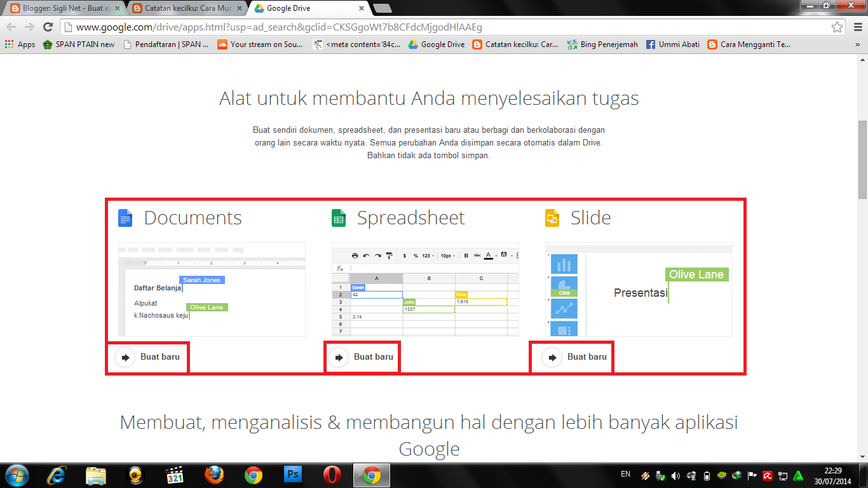The height and width of the screenshot is (488, 868).
Task: Open Internet Explorer from the taskbar
Action: (x=57, y=475)
